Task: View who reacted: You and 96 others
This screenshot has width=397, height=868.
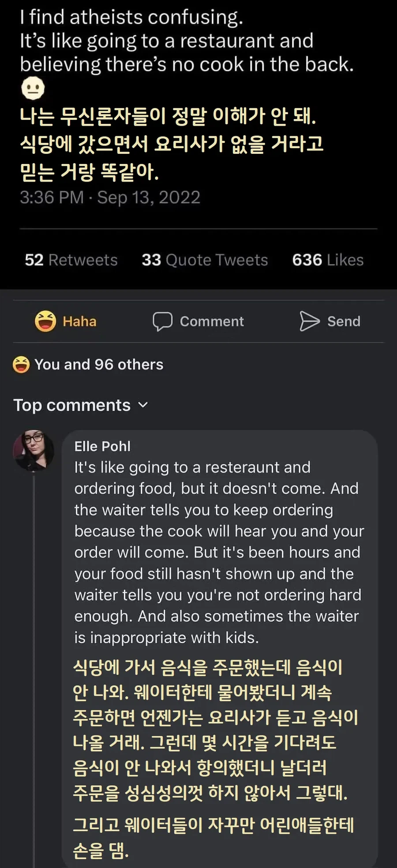Action: point(99,365)
